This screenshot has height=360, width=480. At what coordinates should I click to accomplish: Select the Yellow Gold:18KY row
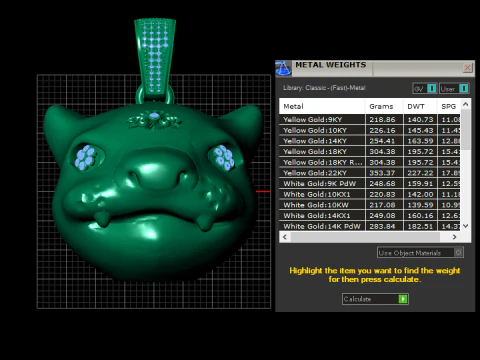tap(370, 151)
